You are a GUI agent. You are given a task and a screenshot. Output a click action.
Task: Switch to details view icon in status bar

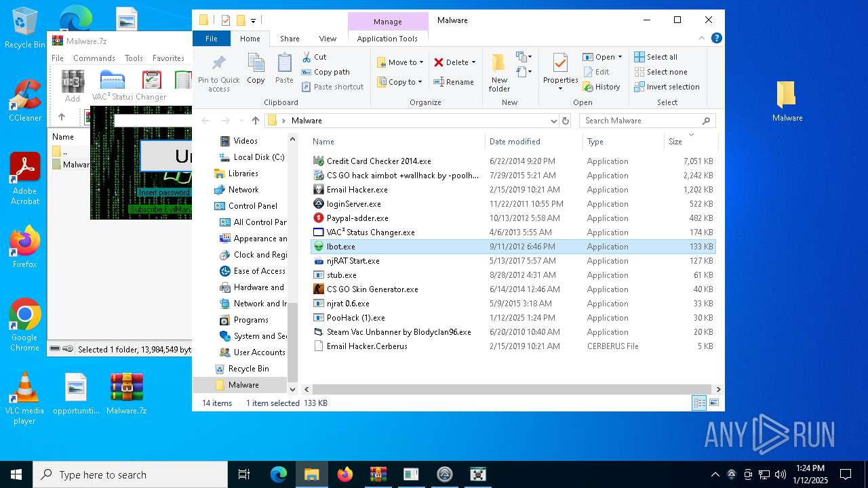coord(699,403)
